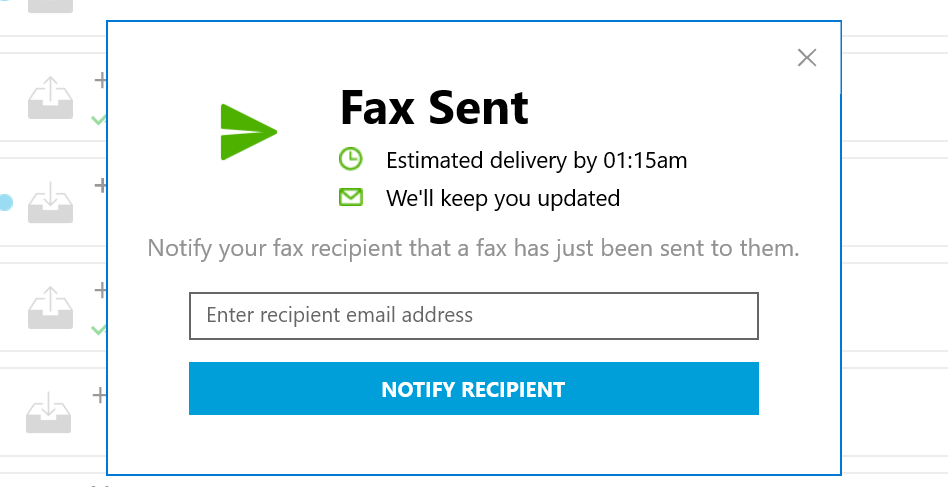Click the blue unread dot indicator
This screenshot has width=948, height=487.
point(6,202)
